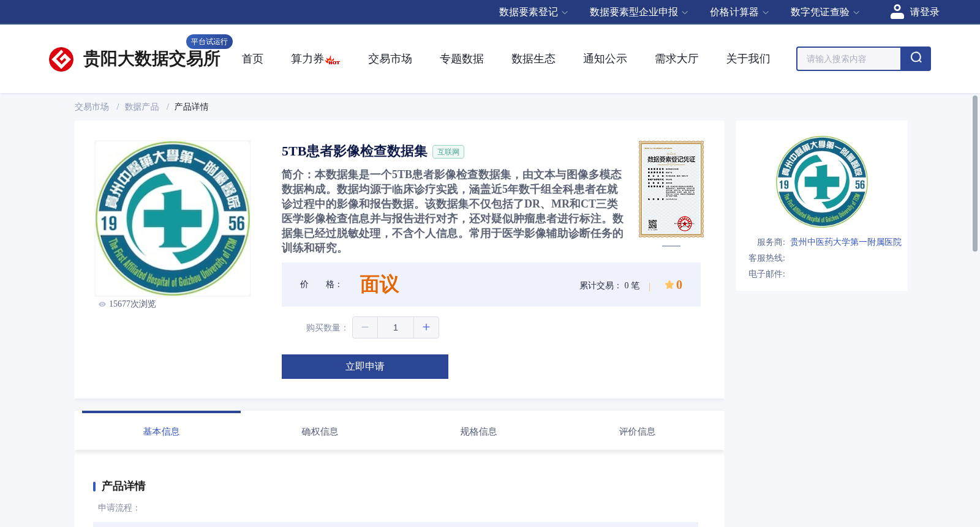980x527 pixels.
Task: Open 关于我们 navigation item
Action: (x=748, y=59)
